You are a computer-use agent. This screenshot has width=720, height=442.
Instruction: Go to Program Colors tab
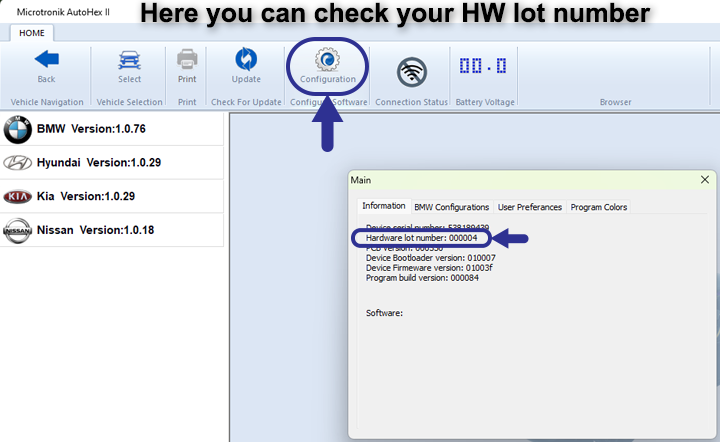coord(598,207)
